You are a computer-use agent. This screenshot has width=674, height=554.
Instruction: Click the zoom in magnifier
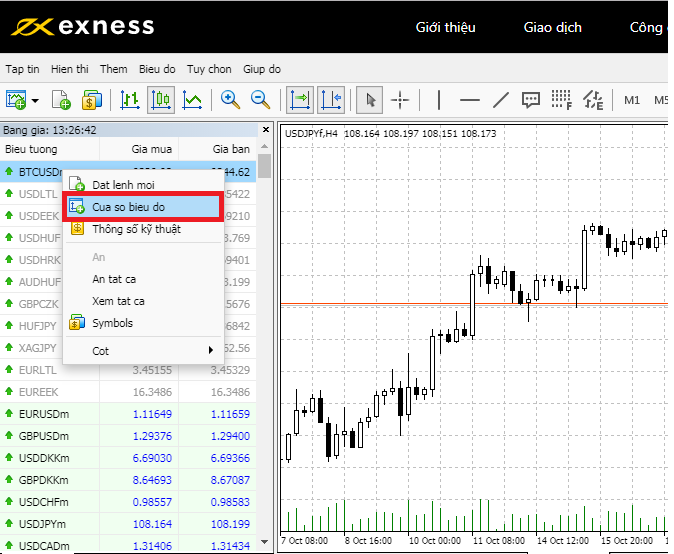point(230,100)
